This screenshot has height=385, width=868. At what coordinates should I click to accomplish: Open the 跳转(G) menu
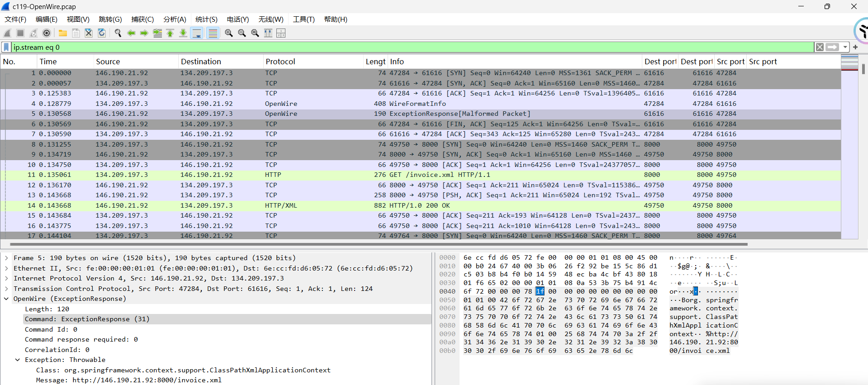110,19
